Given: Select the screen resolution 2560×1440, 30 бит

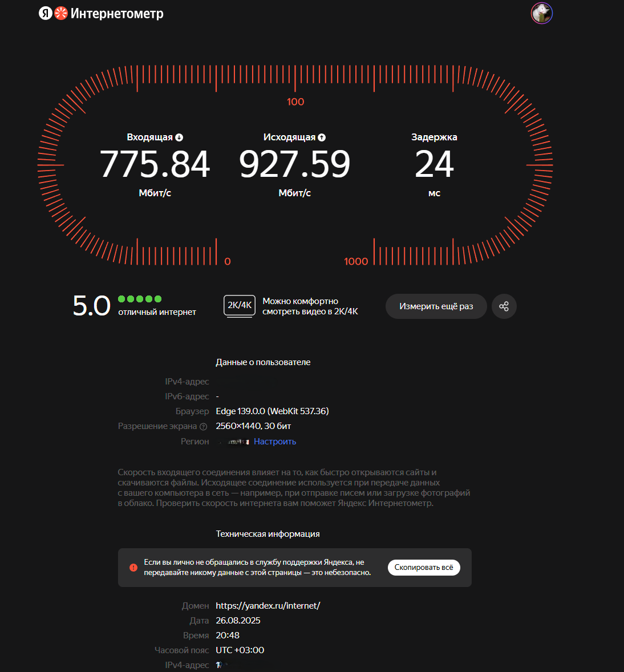Looking at the screenshot, I should tap(253, 426).
